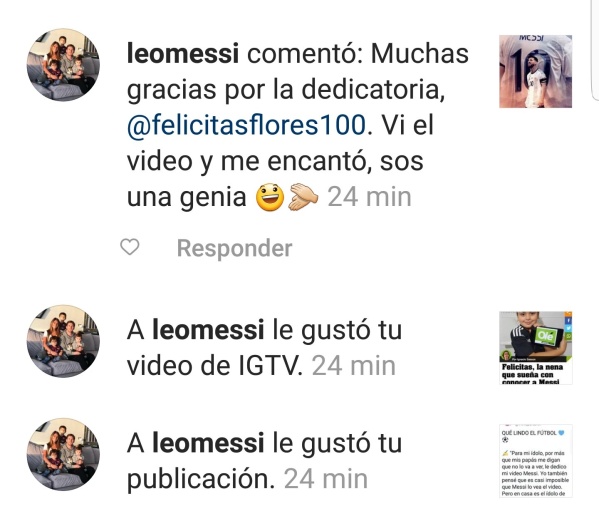The image size is (599, 526).
Task: Open the Olé Felicitas IGTV video thumbnail
Action: coord(536,348)
